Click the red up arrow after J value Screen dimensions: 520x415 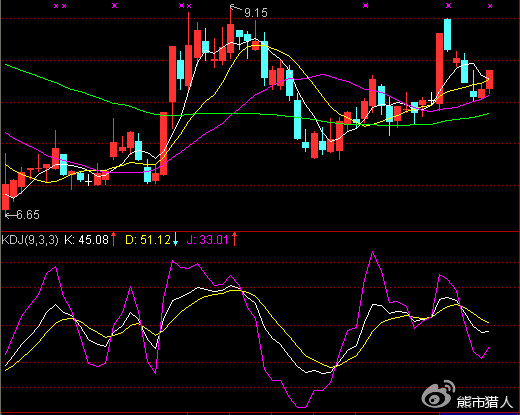point(234,239)
